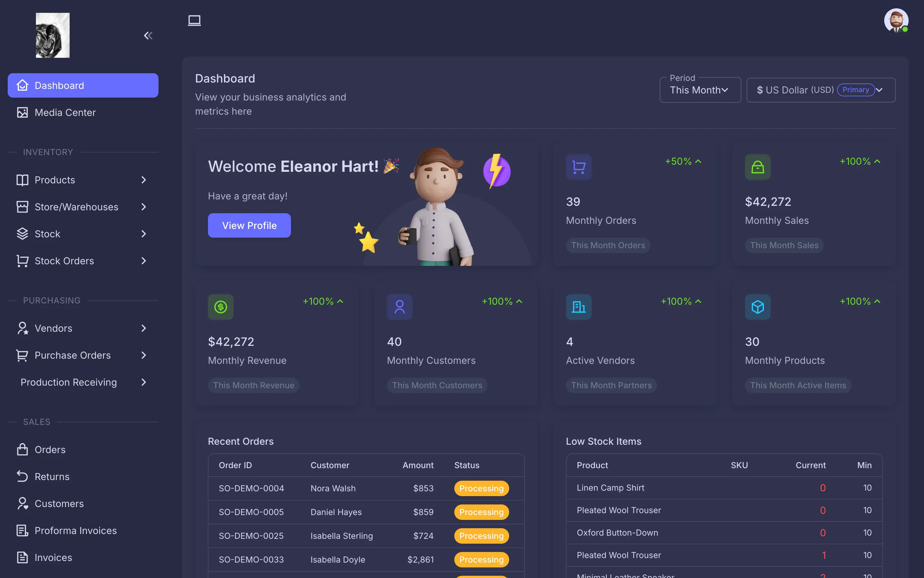Click the Customers person-heart icon
The width and height of the screenshot is (924, 578).
(22, 504)
